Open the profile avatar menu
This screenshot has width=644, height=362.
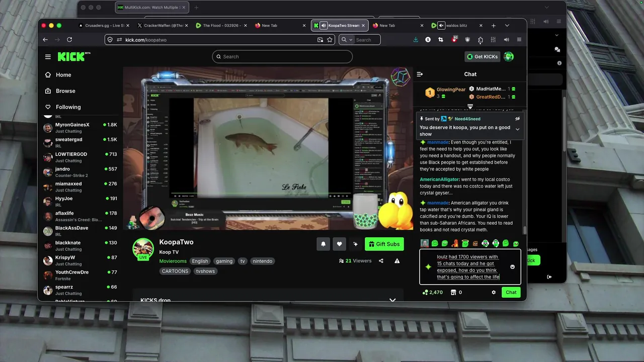[x=509, y=56]
